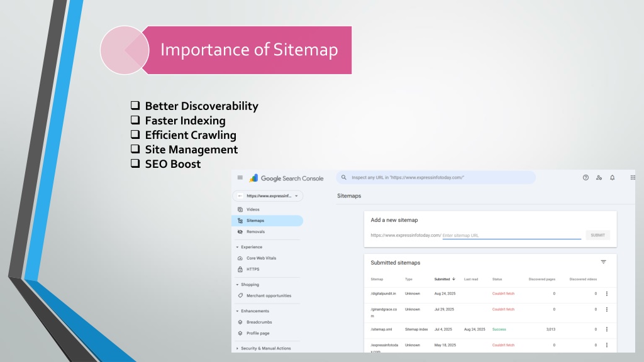
Task: Open the Google apps grid
Action: point(632,178)
